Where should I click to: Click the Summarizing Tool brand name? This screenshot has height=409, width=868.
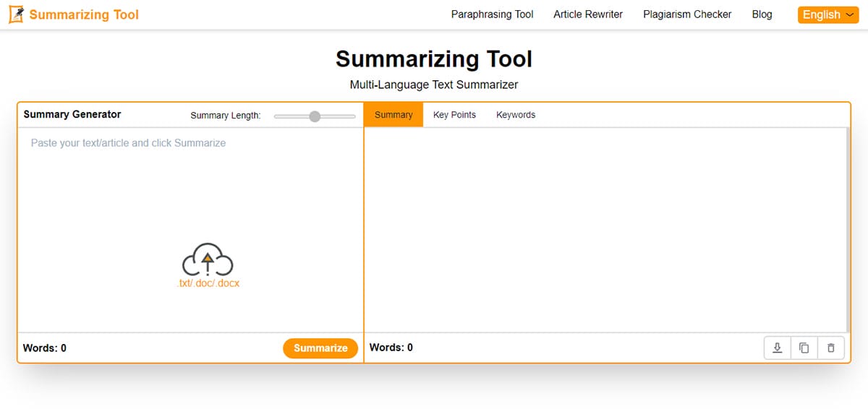coord(84,14)
